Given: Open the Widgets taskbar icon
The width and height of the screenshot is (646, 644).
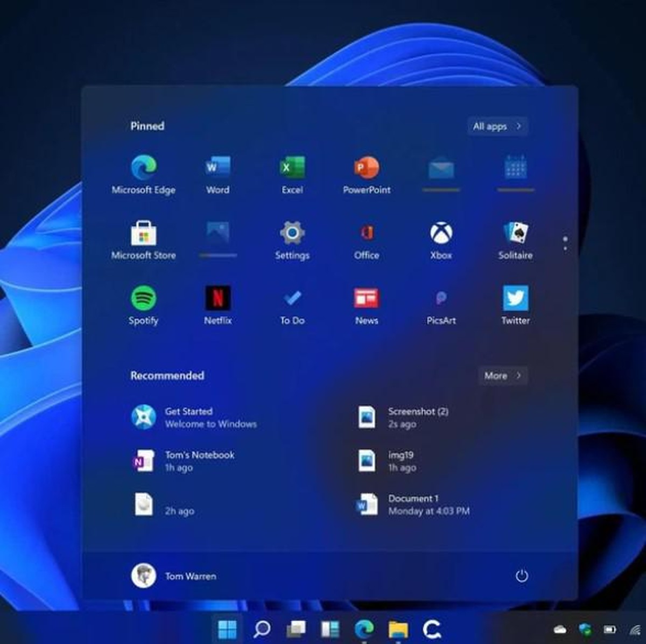Looking at the screenshot, I should [330, 628].
